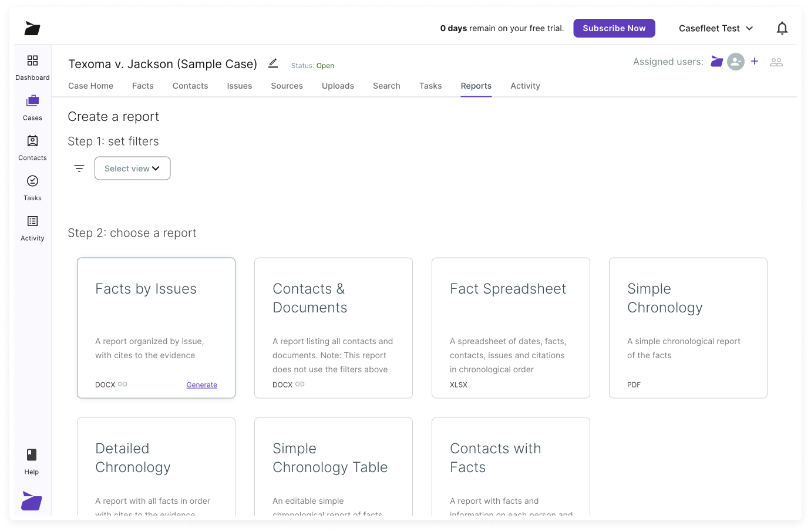
Task: Open the filter icon beside Select view
Action: 79,168
